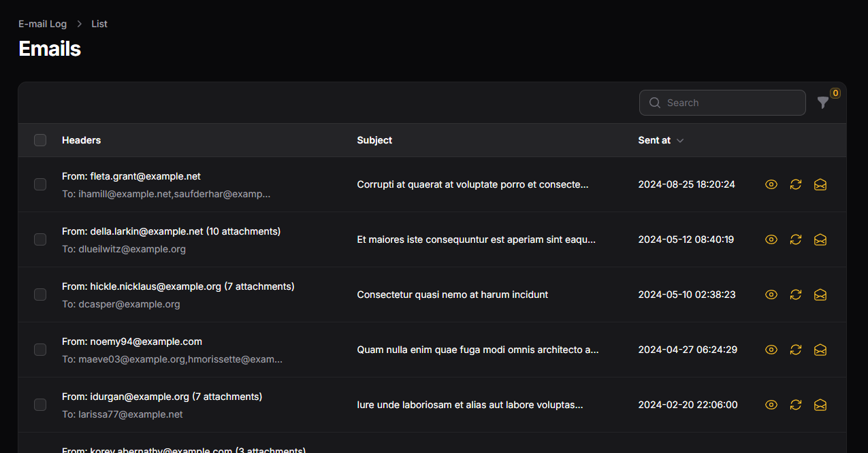Sort by Sent at chevron
868x453 pixels.
pos(680,141)
